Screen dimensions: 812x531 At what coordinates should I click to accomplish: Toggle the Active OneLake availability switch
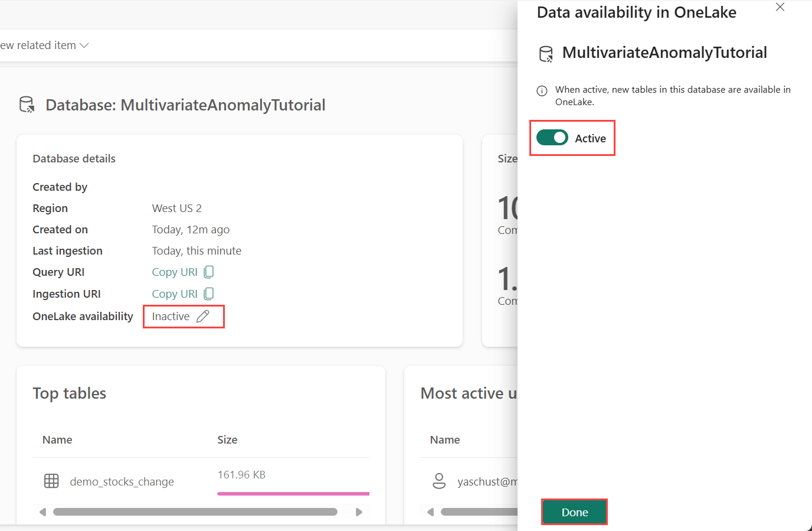tap(552, 138)
